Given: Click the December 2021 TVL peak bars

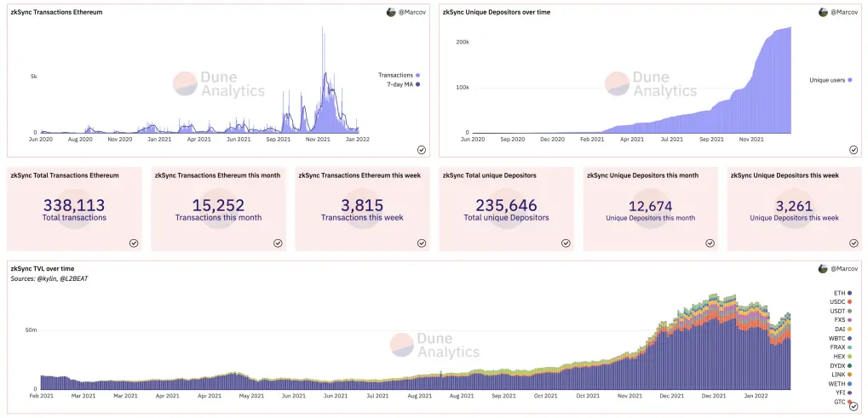Looking at the screenshot, I should coord(714,343).
